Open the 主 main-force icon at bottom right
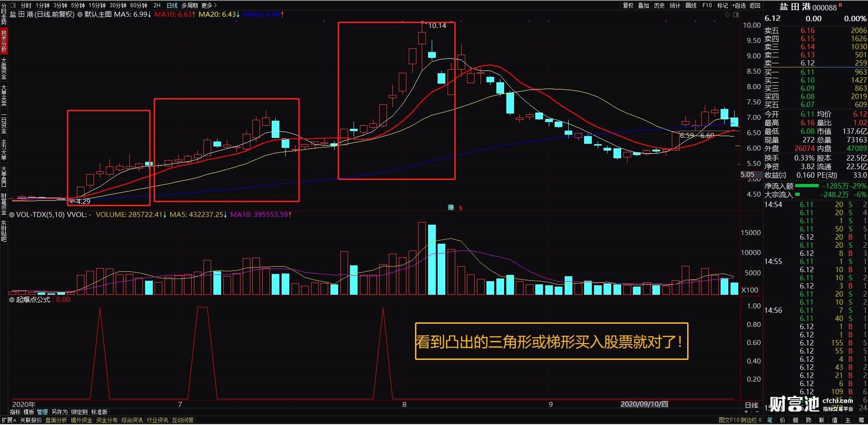 click(x=848, y=420)
